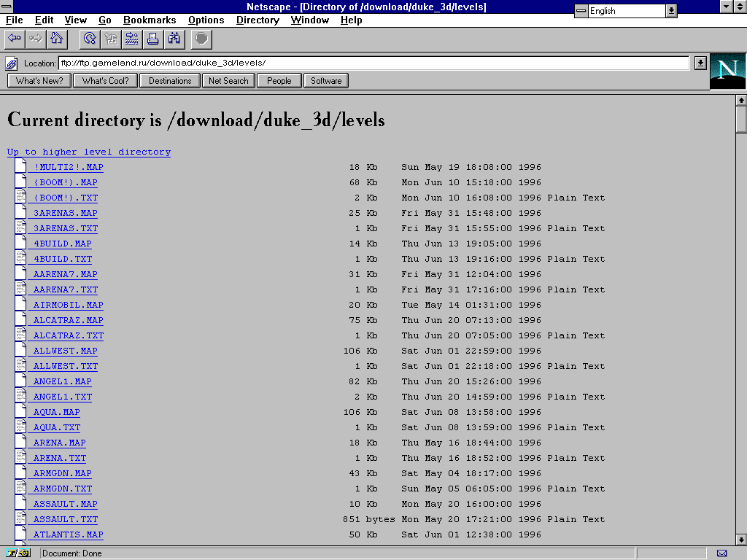747x560 pixels.
Task: Click the Load Images toolbar icon
Action: 111,39
